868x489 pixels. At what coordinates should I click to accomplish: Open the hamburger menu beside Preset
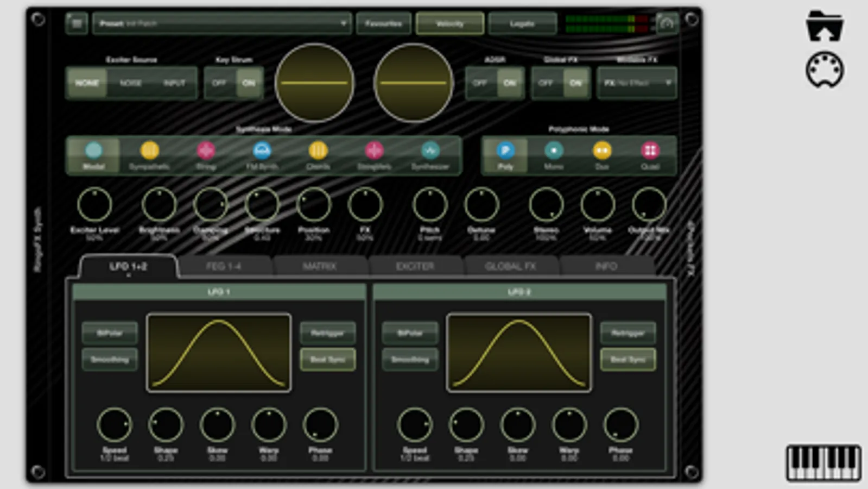point(77,23)
